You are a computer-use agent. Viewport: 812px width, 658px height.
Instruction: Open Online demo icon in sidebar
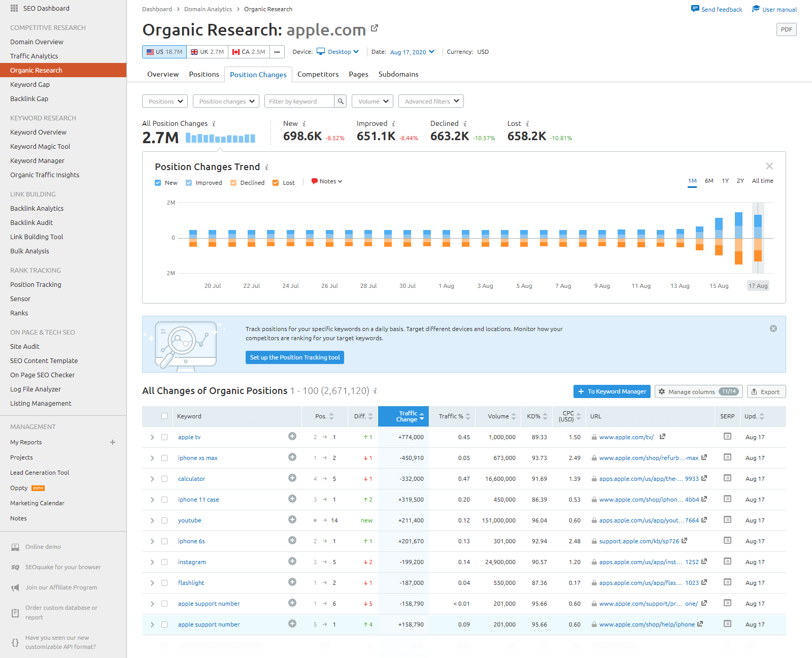[x=15, y=547]
